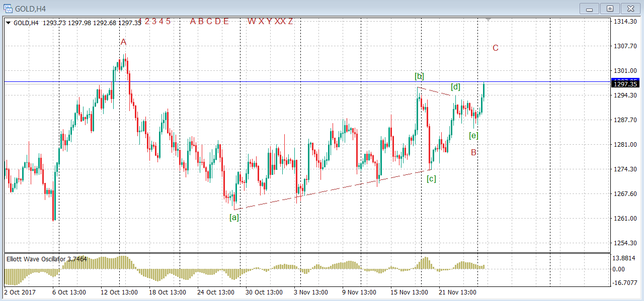Click the 'W X Y XX Z' label set
Screen dimensions: 644x301
tap(270, 22)
